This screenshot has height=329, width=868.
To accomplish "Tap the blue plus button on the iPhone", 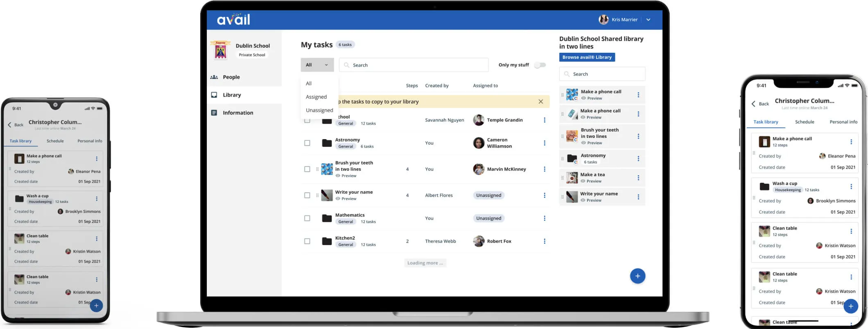I will tap(851, 306).
